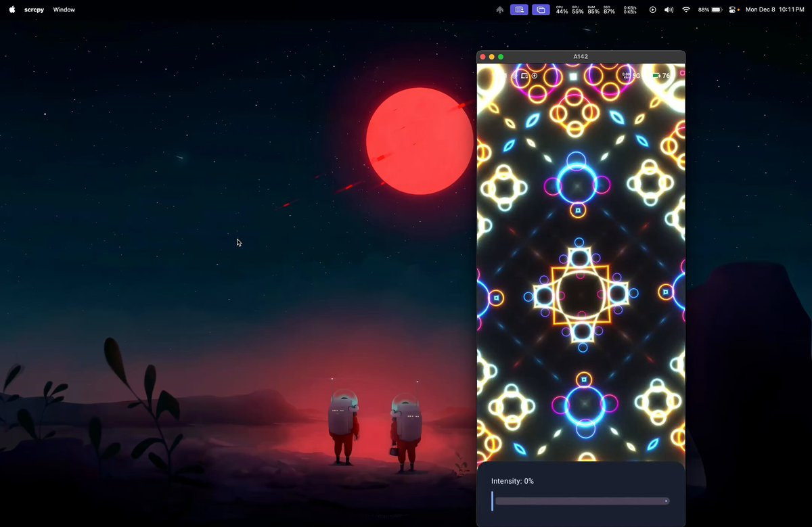Minimize the A142 window
This screenshot has height=527, width=812.
[492, 57]
